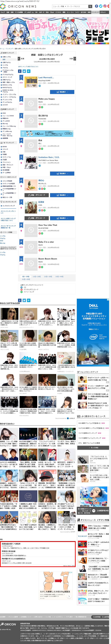Select ランキング tab in top navigation
The height and width of the screenshot is (644, 111).
[95, 12]
